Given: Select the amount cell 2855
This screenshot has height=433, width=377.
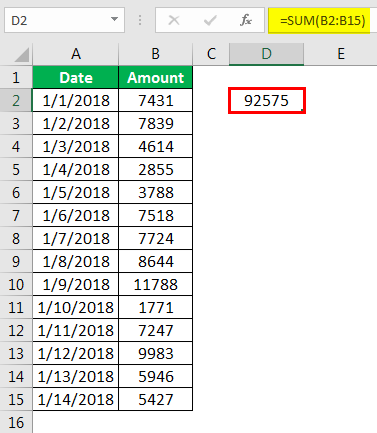Looking at the screenshot, I should (x=156, y=169).
